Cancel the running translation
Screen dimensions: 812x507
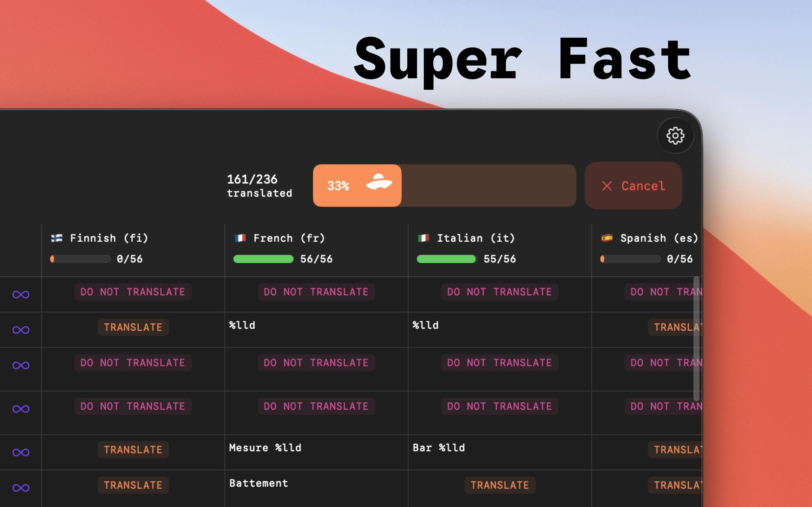point(633,185)
